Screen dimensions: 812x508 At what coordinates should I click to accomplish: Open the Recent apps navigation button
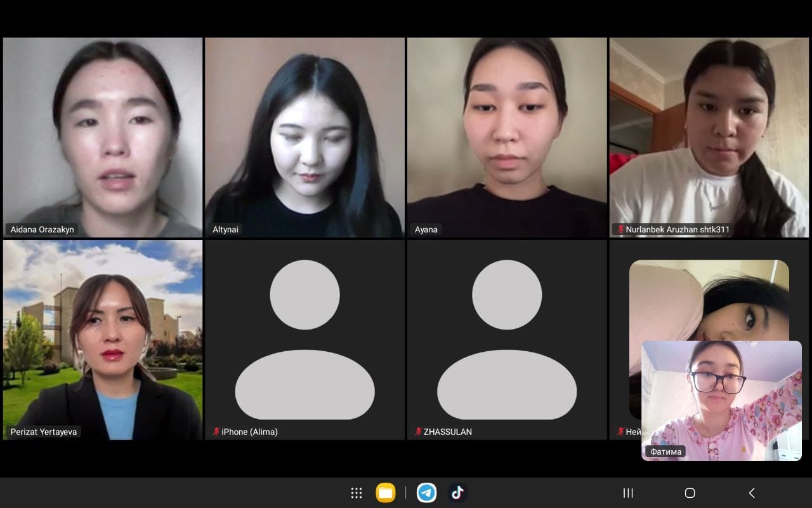[628, 493]
